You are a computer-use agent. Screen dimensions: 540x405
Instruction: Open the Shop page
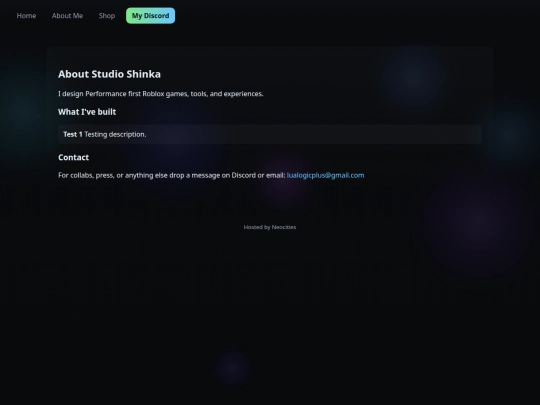click(x=107, y=16)
